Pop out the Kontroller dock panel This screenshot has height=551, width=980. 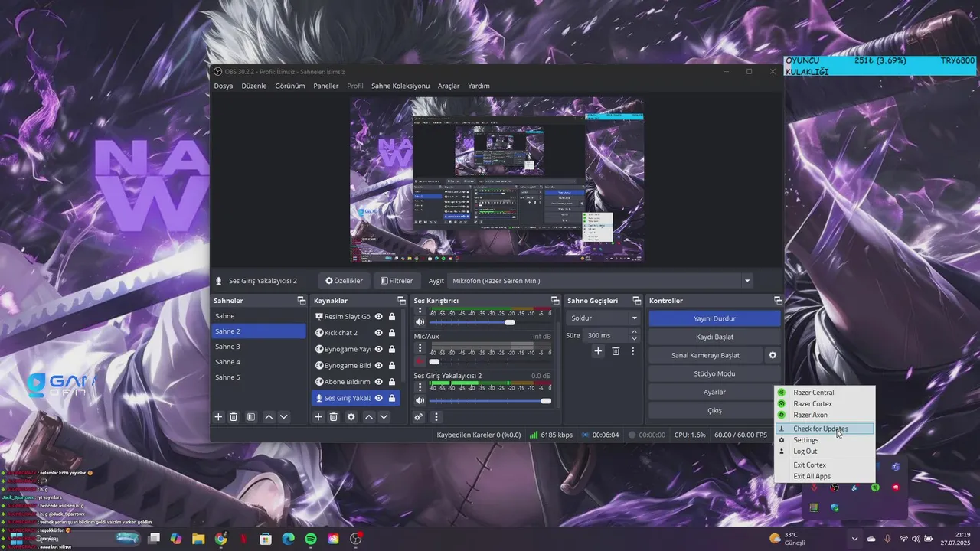pyautogui.click(x=778, y=301)
